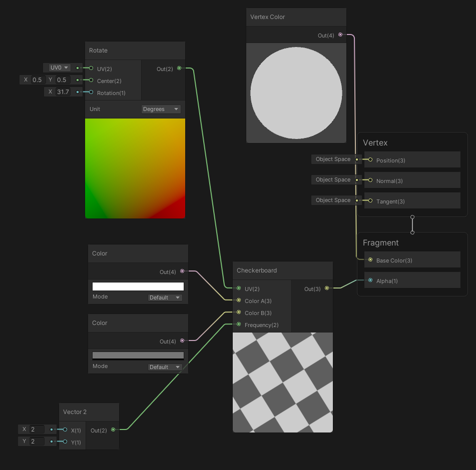
Task: Click Rotate node Out(2) output port
Action: (x=179, y=68)
